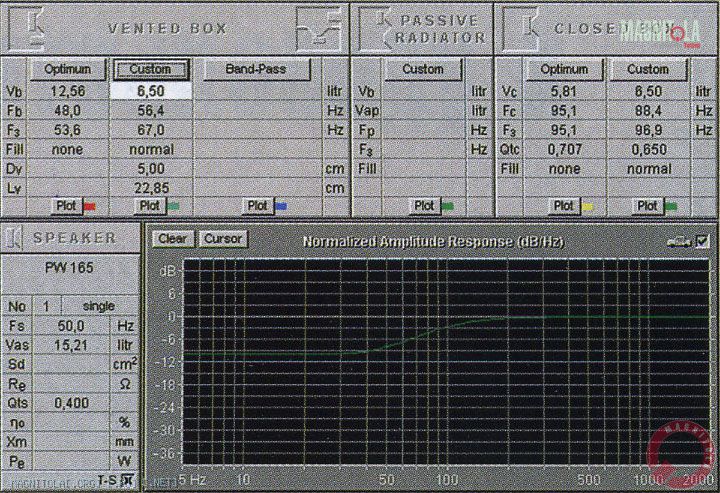
Task: Click the green swatch by Closed Custom Plot
Action: coord(671,207)
